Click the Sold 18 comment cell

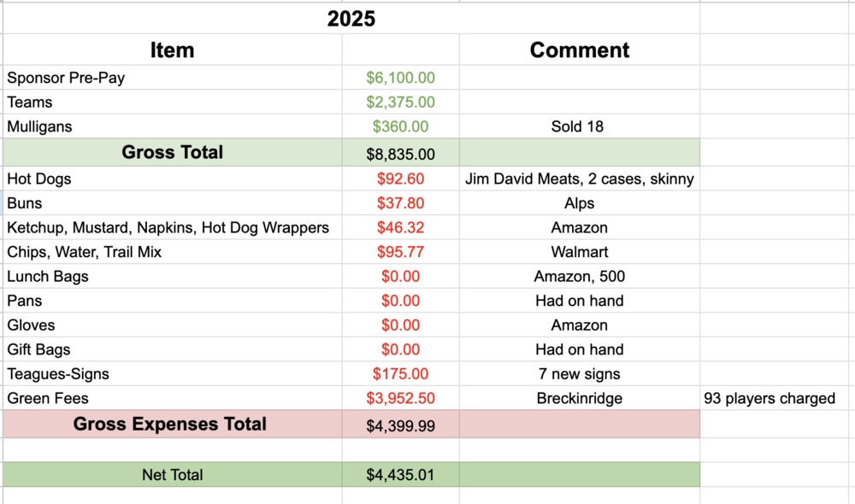pos(579,126)
